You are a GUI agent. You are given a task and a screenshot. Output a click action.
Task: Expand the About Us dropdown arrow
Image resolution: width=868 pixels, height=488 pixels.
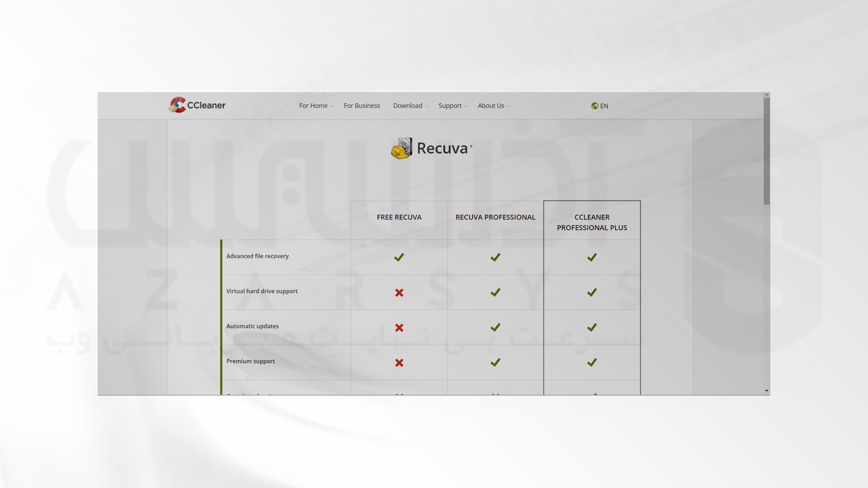click(x=508, y=106)
